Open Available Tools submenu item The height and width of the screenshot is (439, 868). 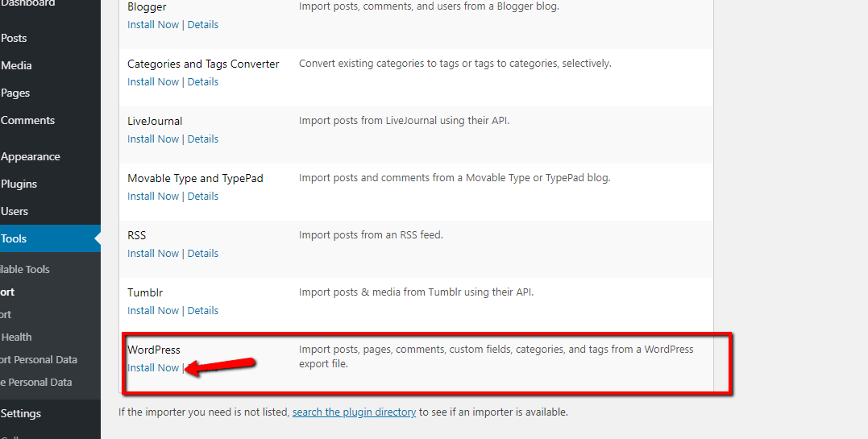pos(25,270)
